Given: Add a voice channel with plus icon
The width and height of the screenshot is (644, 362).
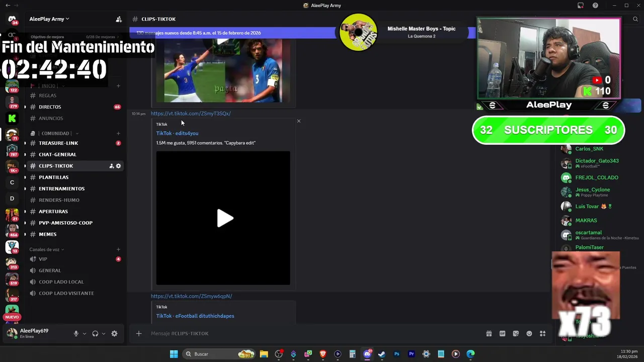Looking at the screenshot, I should pos(118,249).
